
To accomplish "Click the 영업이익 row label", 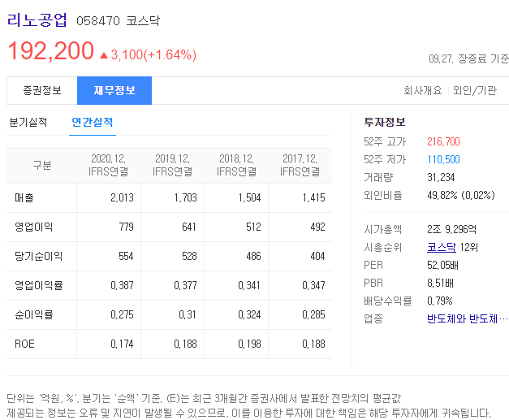I will tap(34, 227).
